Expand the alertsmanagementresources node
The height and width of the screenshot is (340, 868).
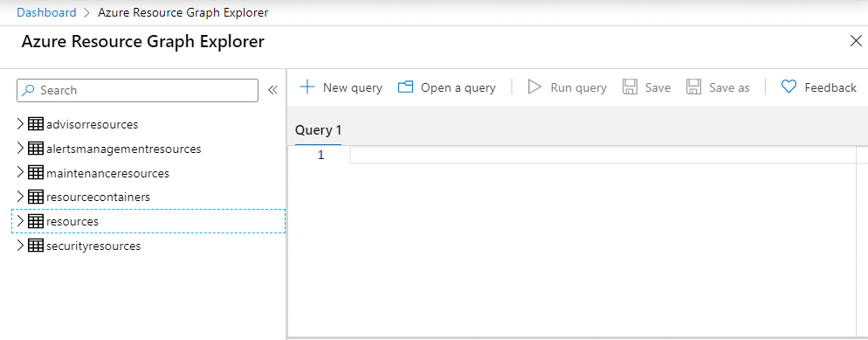pyautogui.click(x=20, y=149)
